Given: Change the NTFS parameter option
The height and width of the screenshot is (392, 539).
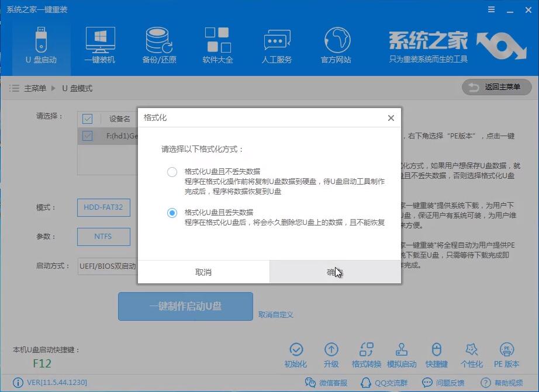Looking at the screenshot, I should [x=103, y=237].
